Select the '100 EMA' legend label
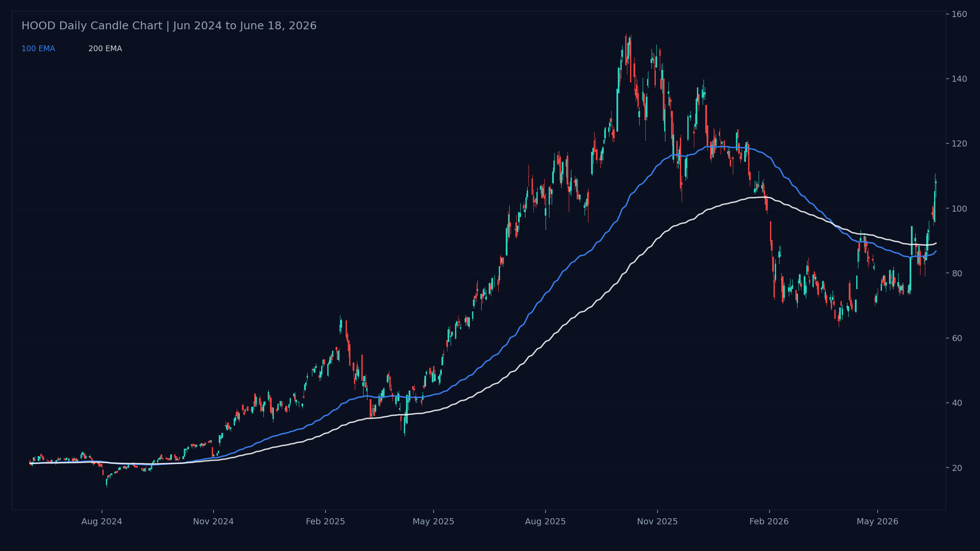Screen dimensions: 980x551 (38, 49)
